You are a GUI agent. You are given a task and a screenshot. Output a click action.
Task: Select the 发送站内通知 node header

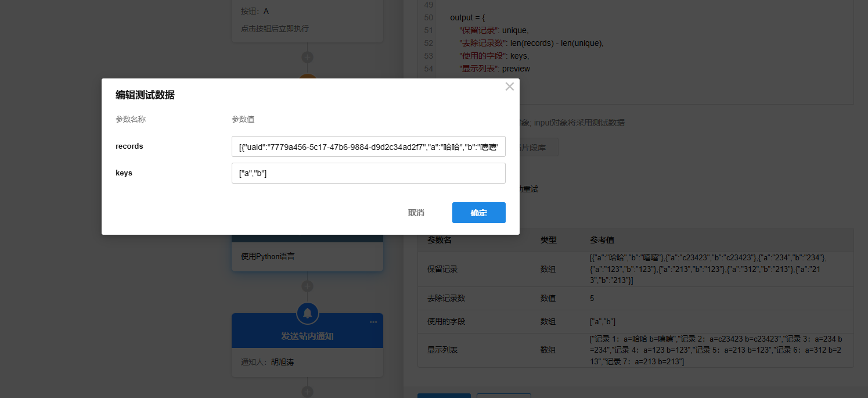pyautogui.click(x=307, y=336)
